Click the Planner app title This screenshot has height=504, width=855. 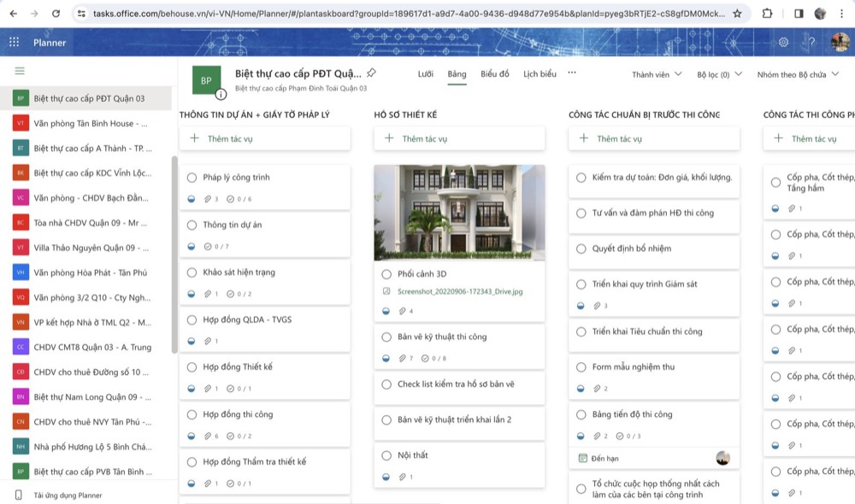point(50,43)
